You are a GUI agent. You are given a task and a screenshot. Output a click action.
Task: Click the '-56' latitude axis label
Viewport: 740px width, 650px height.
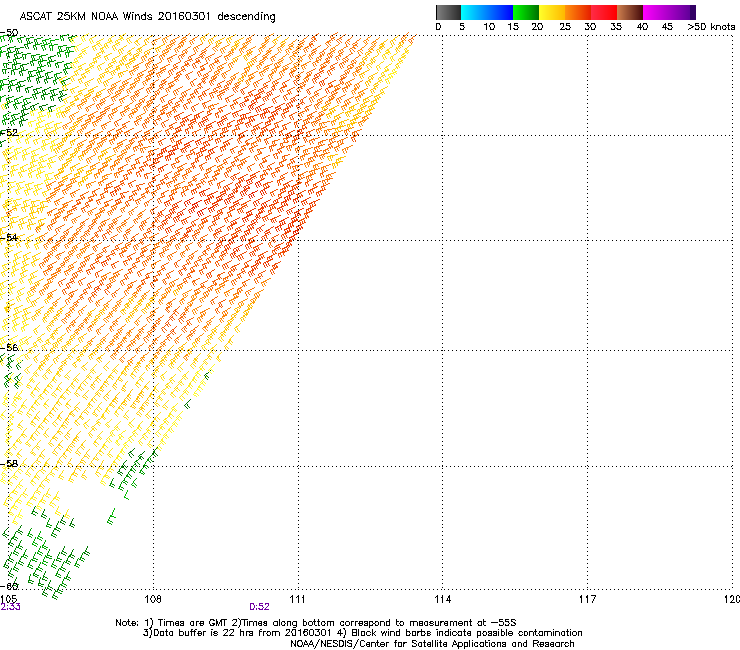pyautogui.click(x=9, y=347)
